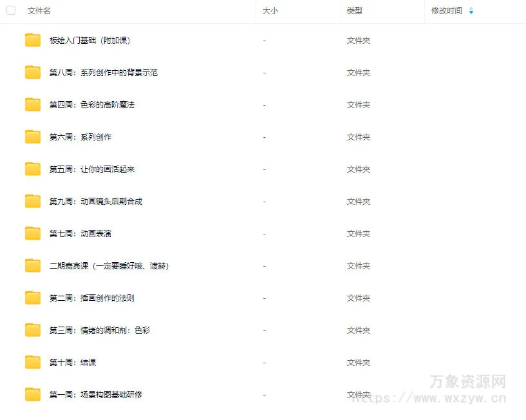This screenshot has width=526, height=420.
Task: Sort list by 文件名 column header
Action: (39, 11)
